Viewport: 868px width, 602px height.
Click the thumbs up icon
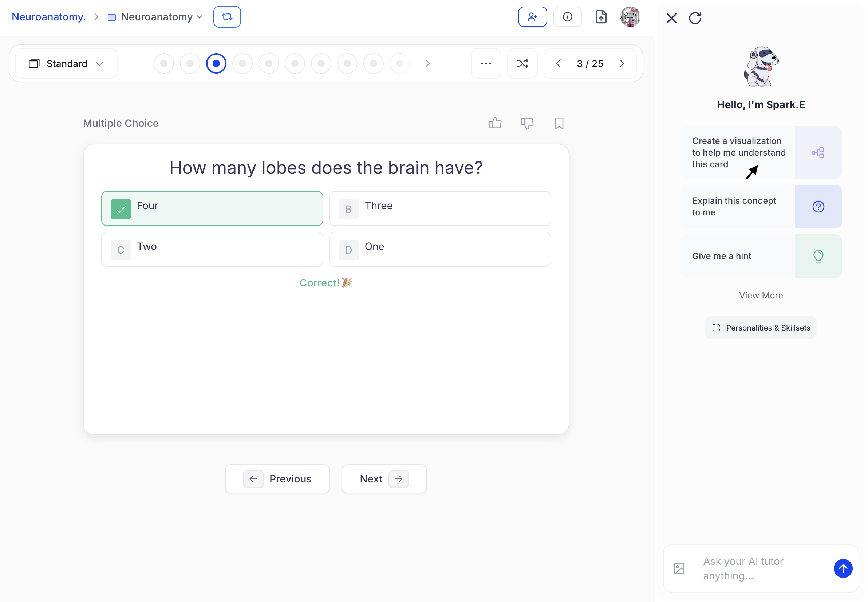click(x=495, y=123)
